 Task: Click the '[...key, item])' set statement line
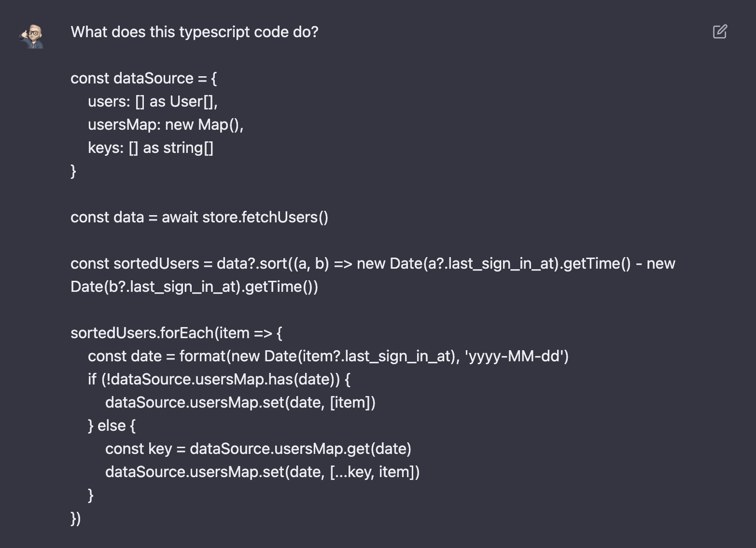263,472
